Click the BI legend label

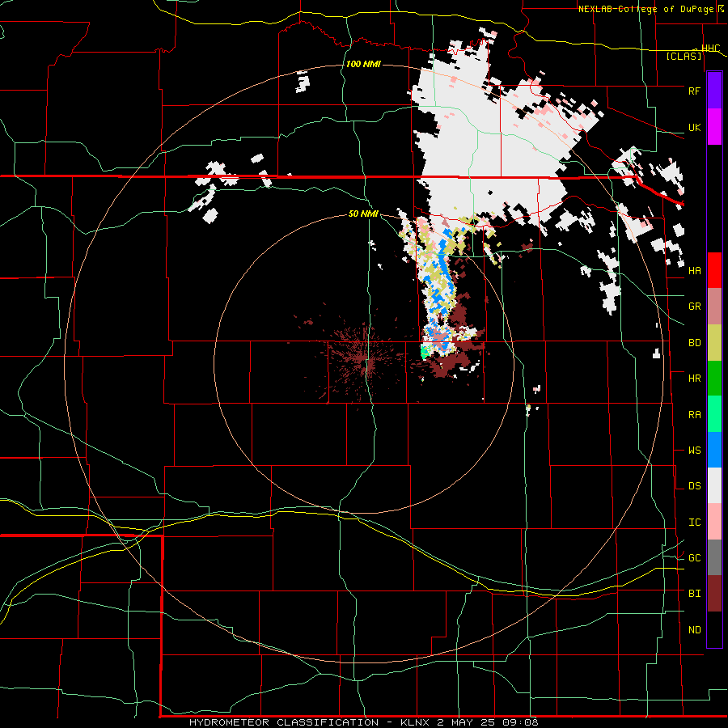[694, 594]
